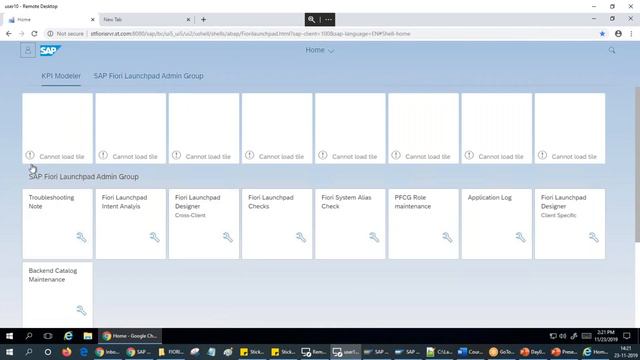Open a new browser tab with plus button
The image size is (640, 360).
coord(203,20)
